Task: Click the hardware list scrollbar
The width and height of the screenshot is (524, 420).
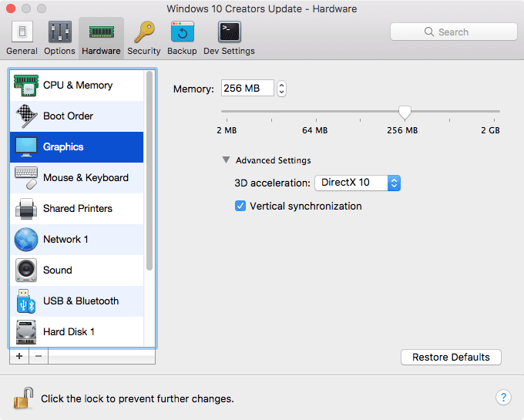Action: point(149,170)
